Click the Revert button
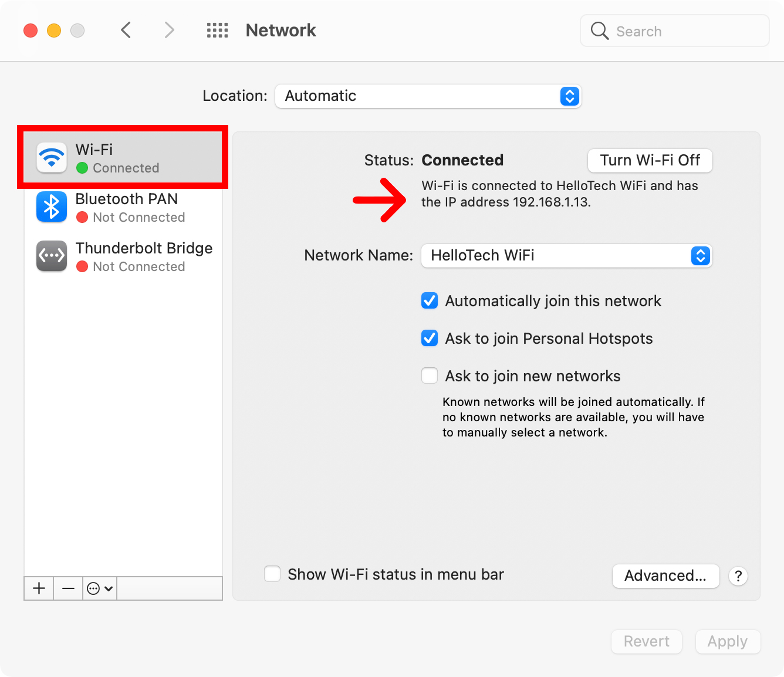Viewport: 784px width, 677px height. [x=647, y=642]
